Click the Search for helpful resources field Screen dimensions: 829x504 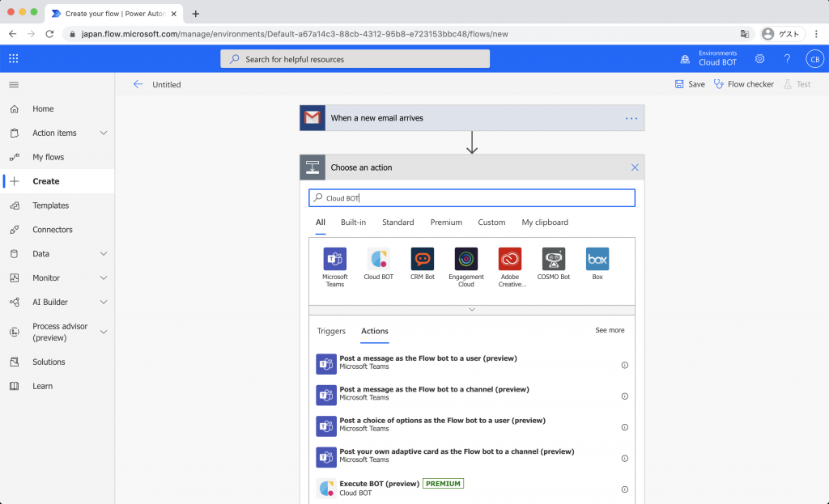[x=355, y=58]
